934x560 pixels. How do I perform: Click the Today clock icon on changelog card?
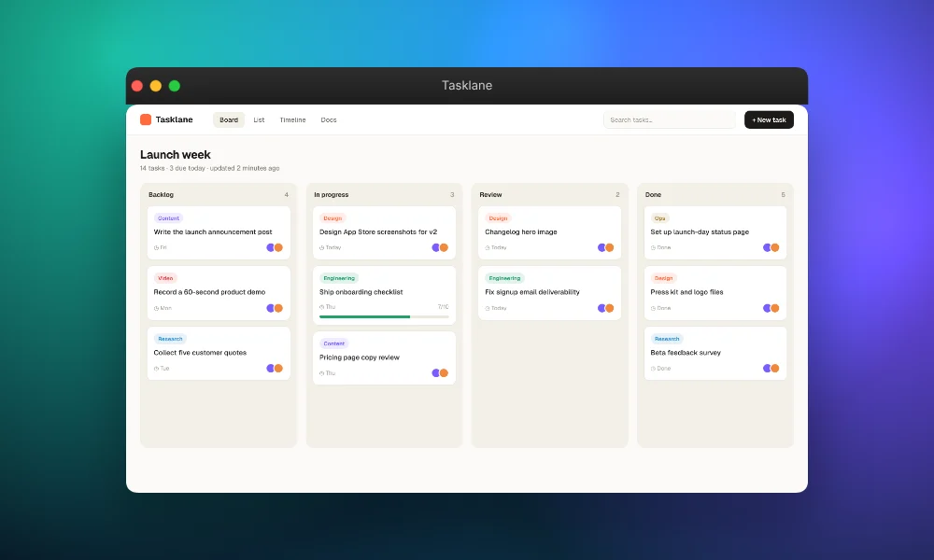pos(488,247)
